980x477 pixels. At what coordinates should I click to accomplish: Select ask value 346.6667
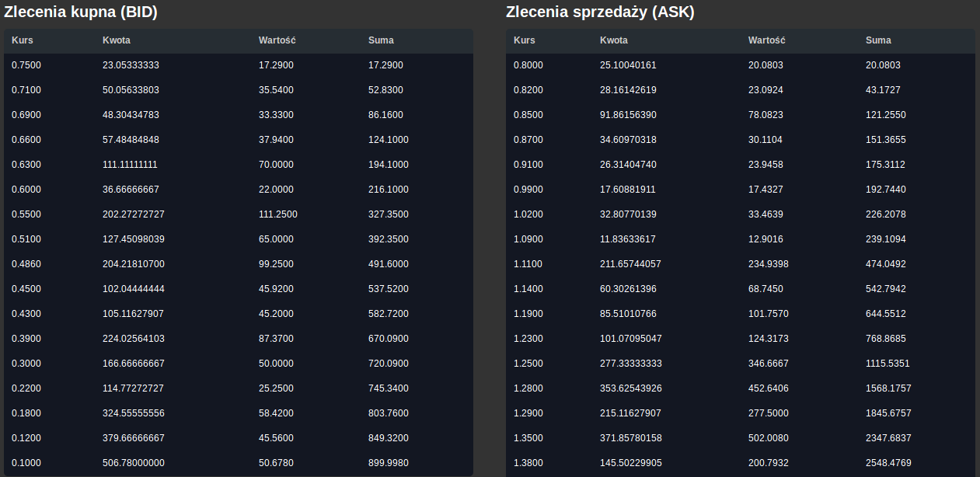pyautogui.click(x=769, y=364)
